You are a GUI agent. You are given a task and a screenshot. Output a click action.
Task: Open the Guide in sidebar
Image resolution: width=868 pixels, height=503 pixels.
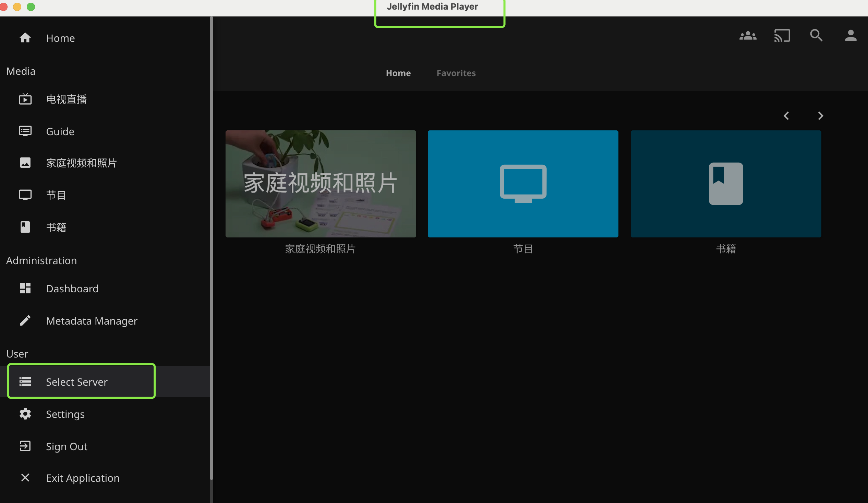60,131
